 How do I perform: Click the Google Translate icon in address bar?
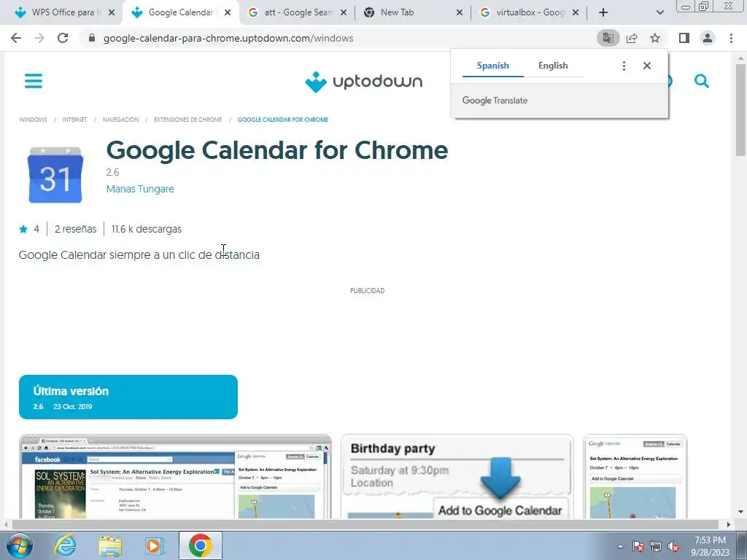(608, 38)
